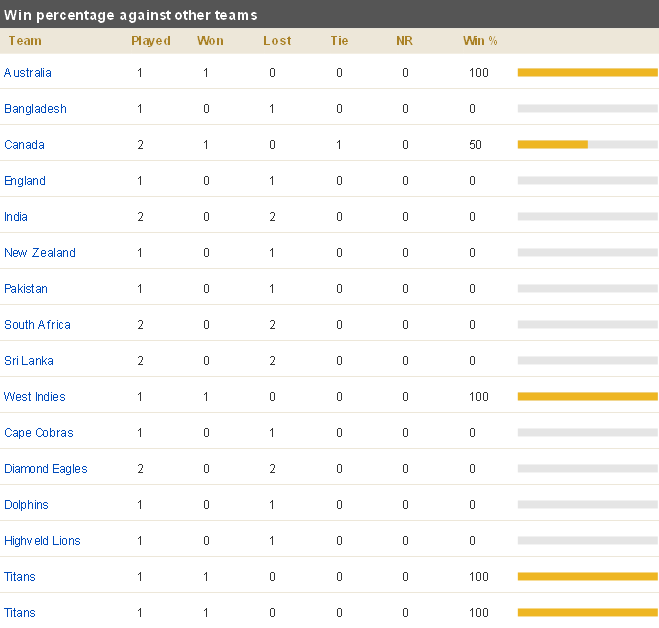Select Pakistan's NR value of 0

405,289
